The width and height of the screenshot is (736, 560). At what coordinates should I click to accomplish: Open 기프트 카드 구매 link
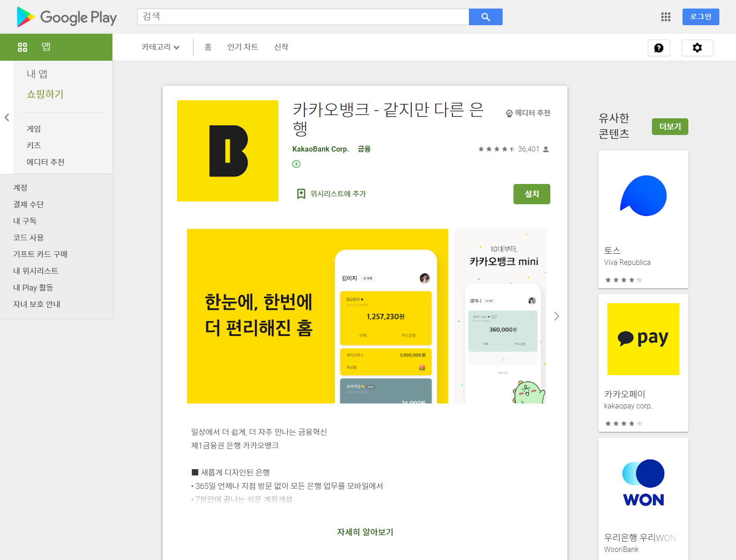click(40, 254)
